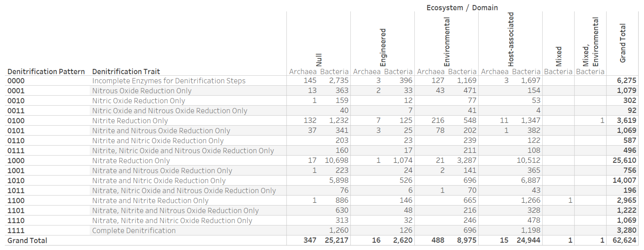Select the 1111 pattern row label
Viewport: 644px width, 250px height.
[x=16, y=230]
